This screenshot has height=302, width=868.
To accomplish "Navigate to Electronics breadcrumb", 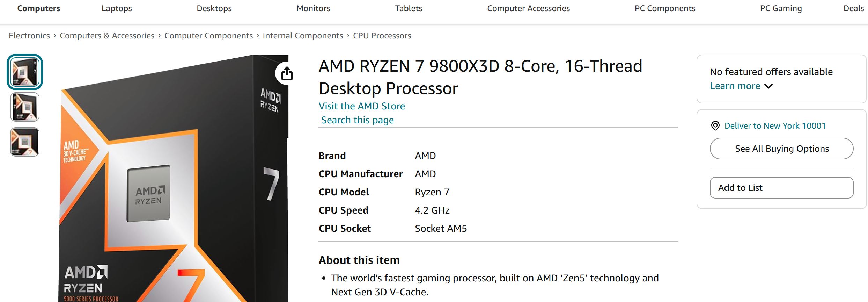I will (29, 36).
